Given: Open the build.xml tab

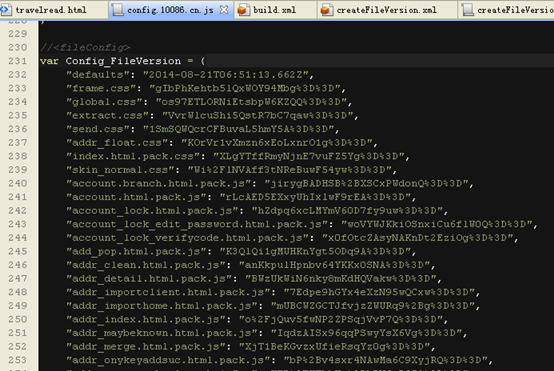Looking at the screenshot, I should [275, 10].
